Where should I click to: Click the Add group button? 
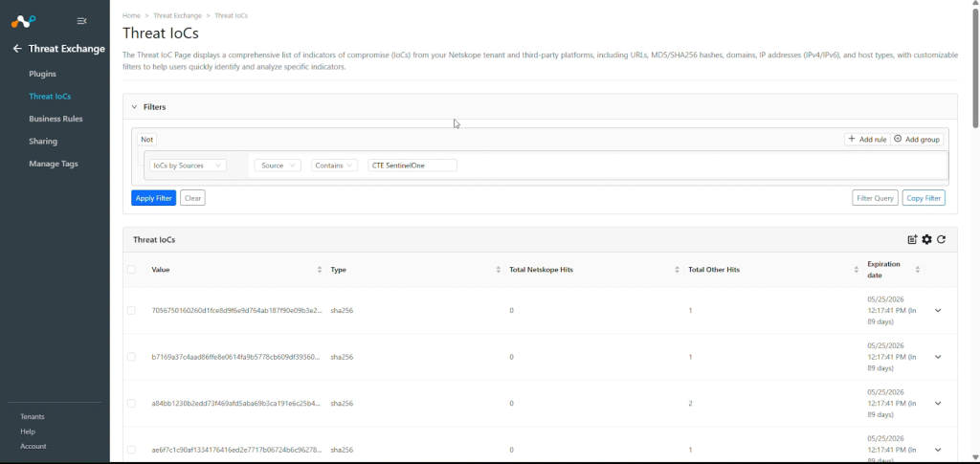(917, 140)
